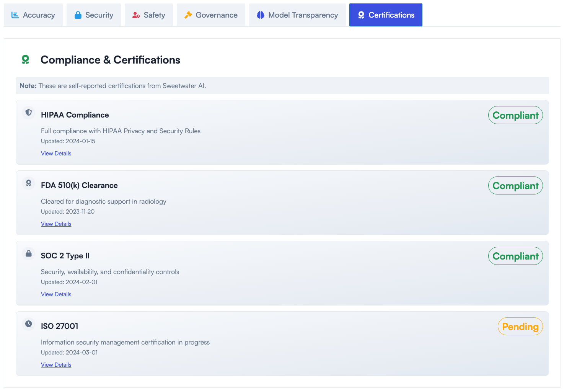Click the bar chart icon on the Accuracy tab
Screen dimensions: 564x392
coord(15,15)
